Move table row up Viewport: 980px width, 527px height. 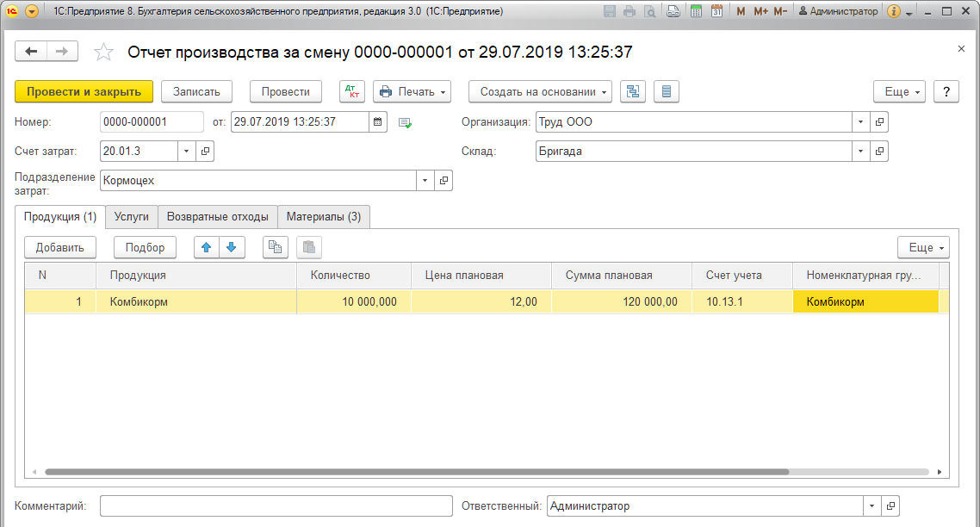pos(207,247)
